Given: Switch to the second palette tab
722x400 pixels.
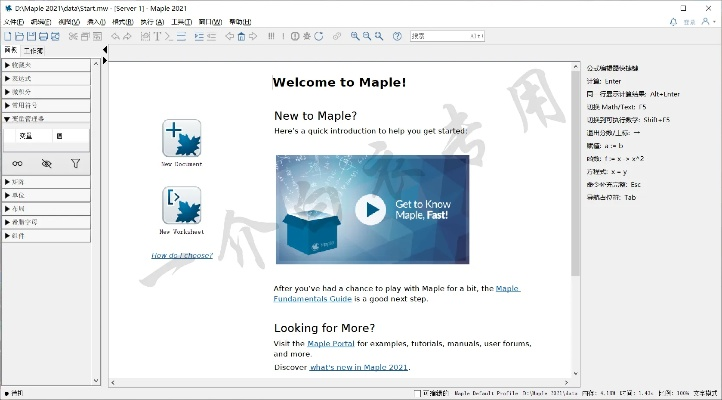Looking at the screenshot, I should coord(33,50).
